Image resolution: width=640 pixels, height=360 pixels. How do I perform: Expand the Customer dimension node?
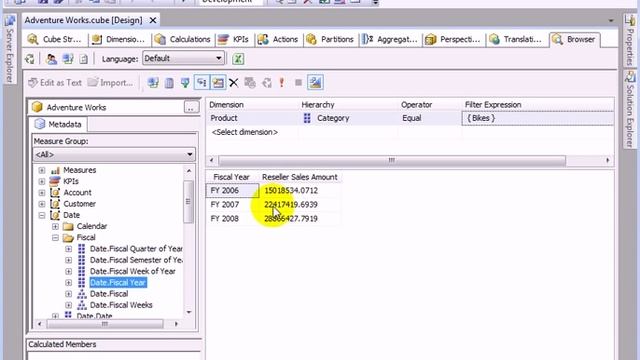pyautogui.click(x=42, y=204)
